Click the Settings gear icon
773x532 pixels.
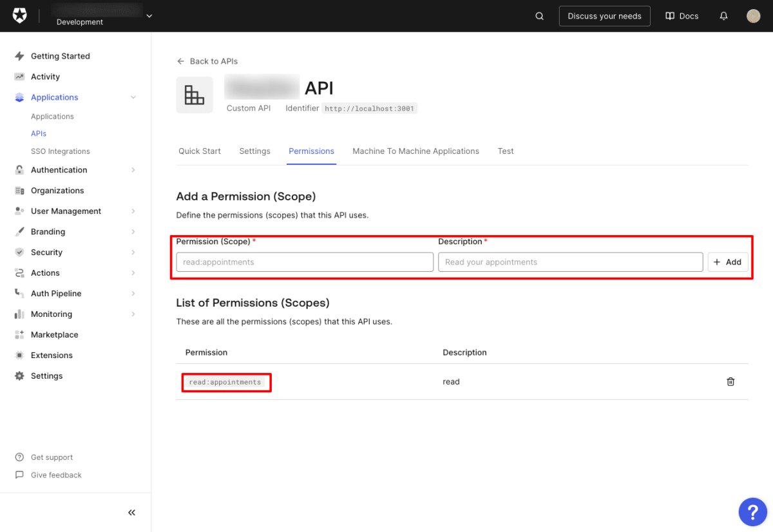click(x=19, y=376)
